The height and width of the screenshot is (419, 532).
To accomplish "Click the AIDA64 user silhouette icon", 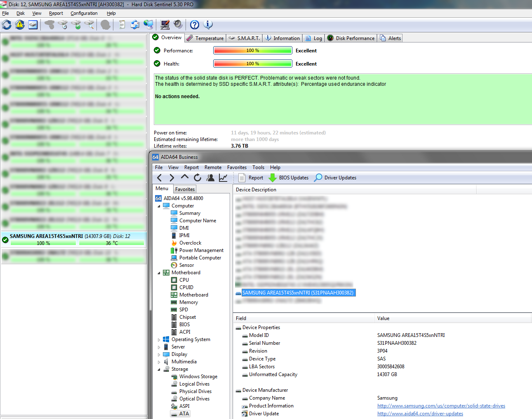I will 210,178.
